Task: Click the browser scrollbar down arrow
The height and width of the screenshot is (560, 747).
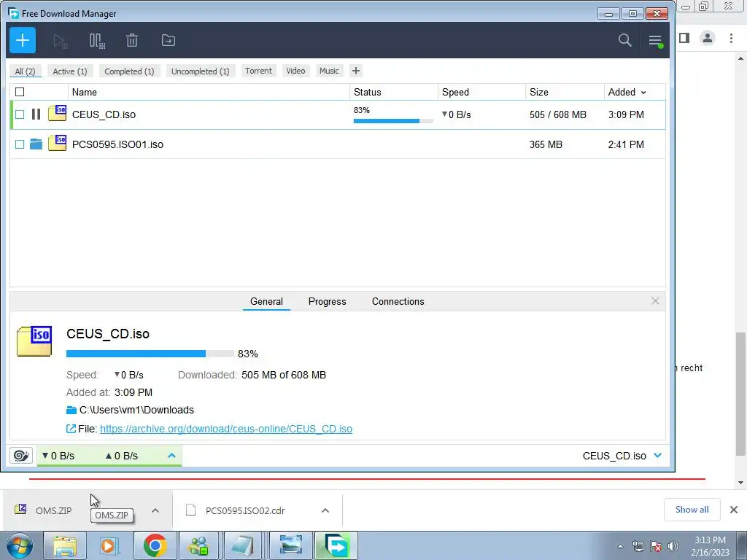Action: pos(740,483)
